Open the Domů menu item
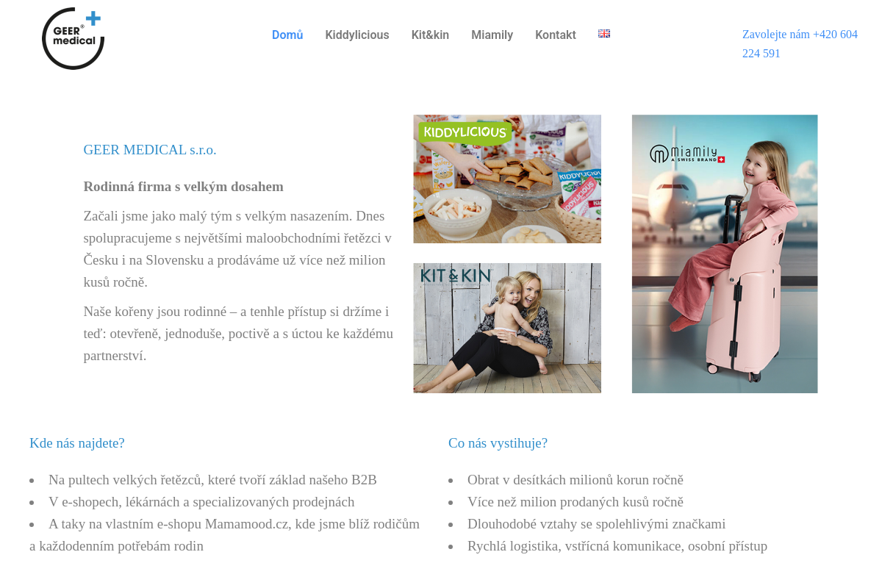The width and height of the screenshot is (882, 588). point(287,35)
